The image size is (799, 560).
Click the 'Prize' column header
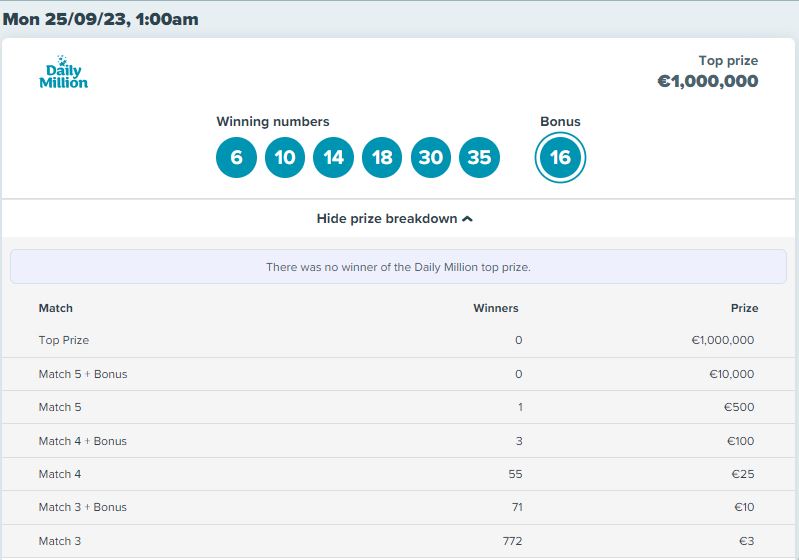pos(744,308)
